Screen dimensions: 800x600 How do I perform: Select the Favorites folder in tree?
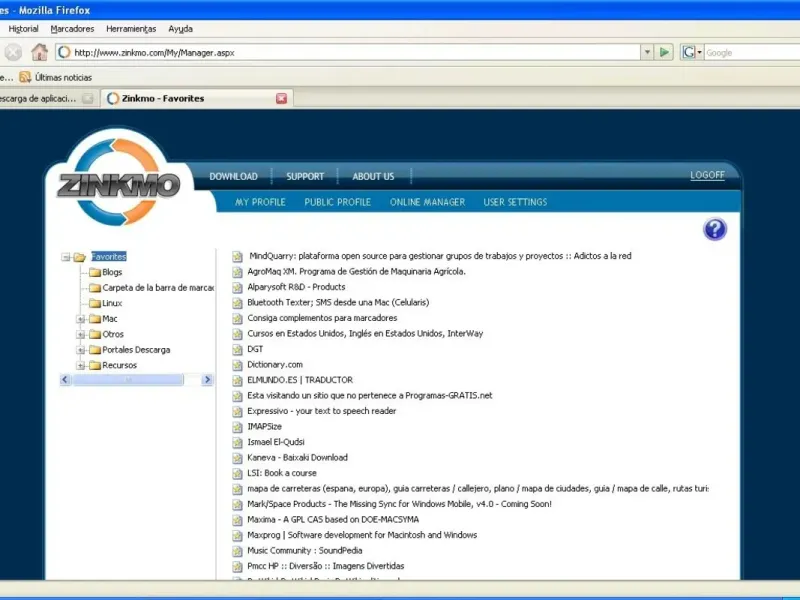pos(109,257)
